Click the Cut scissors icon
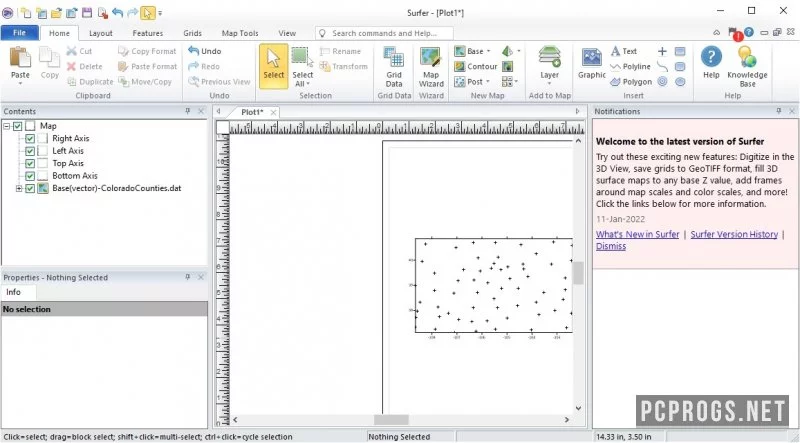 click(x=72, y=51)
